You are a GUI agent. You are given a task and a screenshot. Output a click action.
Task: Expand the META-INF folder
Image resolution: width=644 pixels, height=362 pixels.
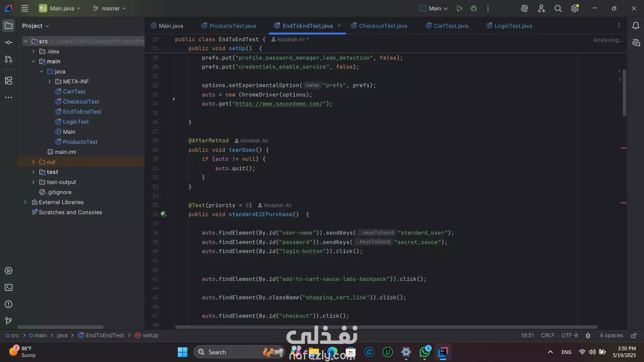click(x=49, y=81)
